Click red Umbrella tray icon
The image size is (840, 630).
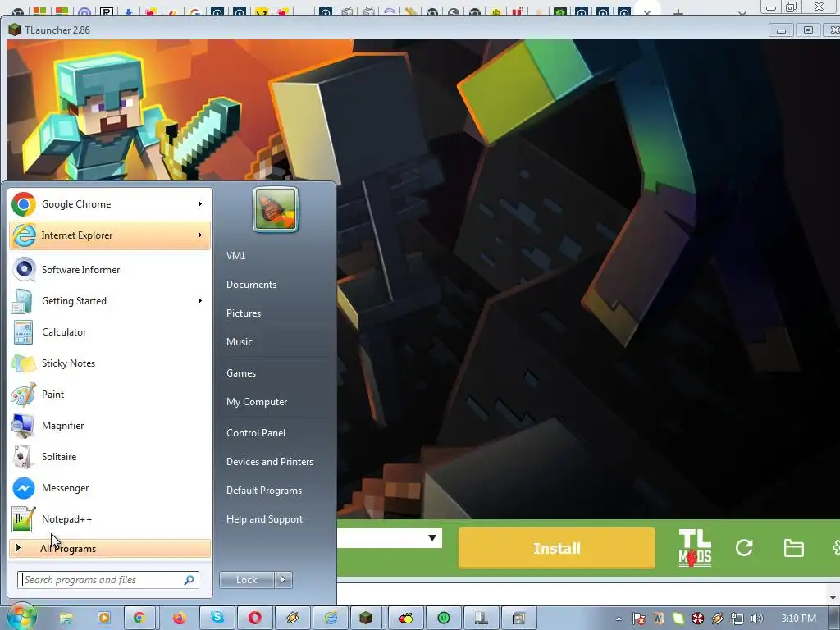pos(697,619)
